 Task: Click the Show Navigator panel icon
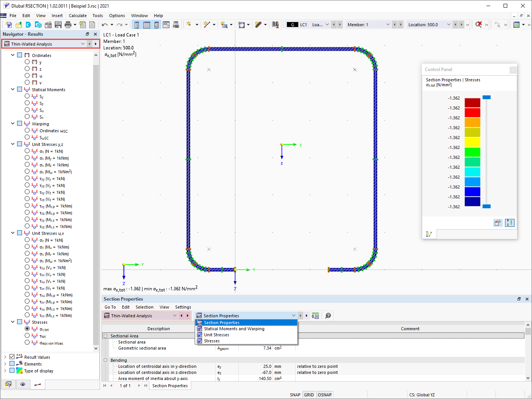pos(137,24)
